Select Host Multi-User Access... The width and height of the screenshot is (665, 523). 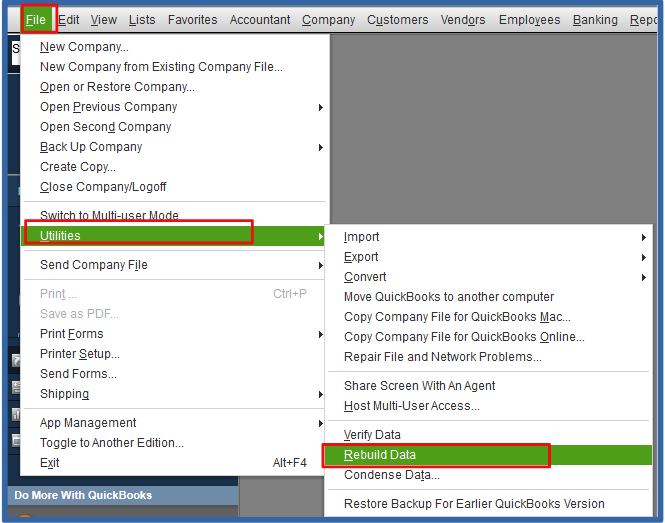(489, 406)
